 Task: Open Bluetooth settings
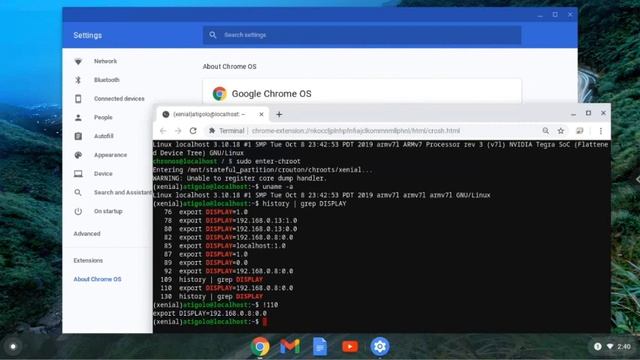107,80
